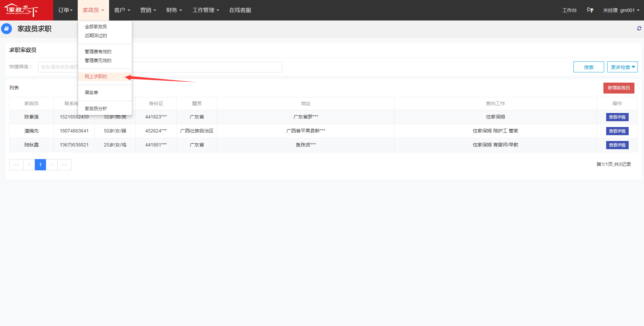This screenshot has height=326, width=644.
Task: Click address 鱼珠派***
Action: (x=306, y=145)
